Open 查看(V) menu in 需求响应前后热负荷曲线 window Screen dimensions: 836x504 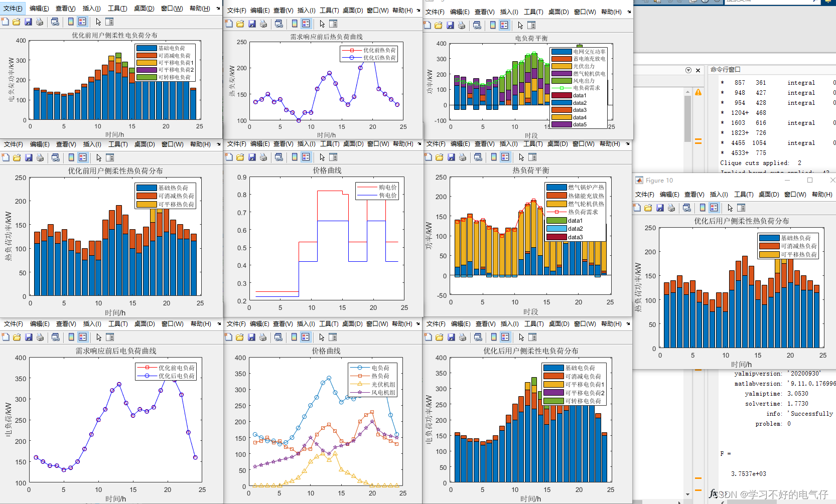point(283,11)
